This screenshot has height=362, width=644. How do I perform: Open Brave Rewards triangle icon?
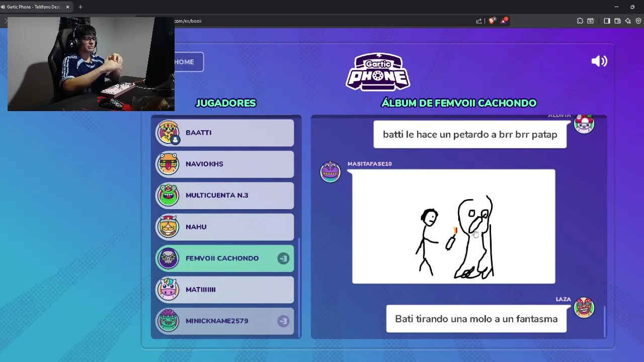coord(504,21)
